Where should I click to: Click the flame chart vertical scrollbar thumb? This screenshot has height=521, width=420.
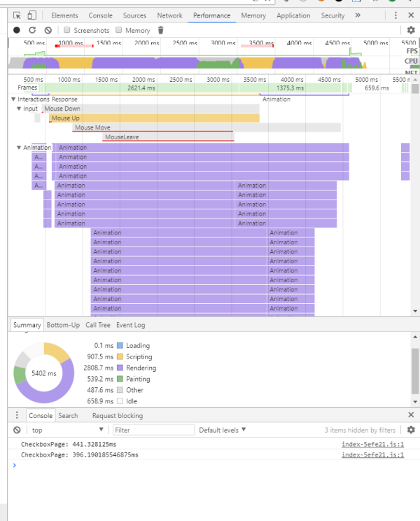[415, 89]
